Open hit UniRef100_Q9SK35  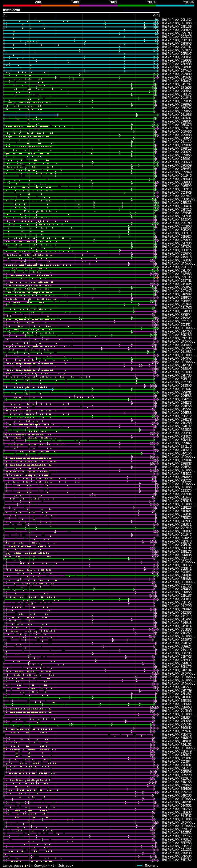point(177,37)
